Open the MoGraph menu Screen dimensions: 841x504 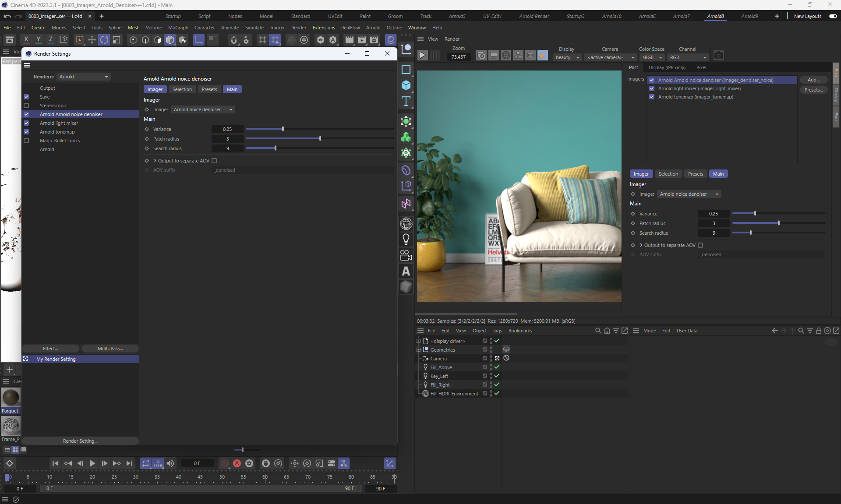[178, 28]
